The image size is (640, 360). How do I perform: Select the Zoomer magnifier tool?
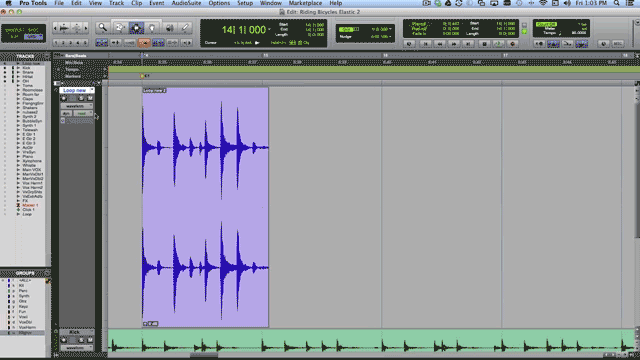102,28
